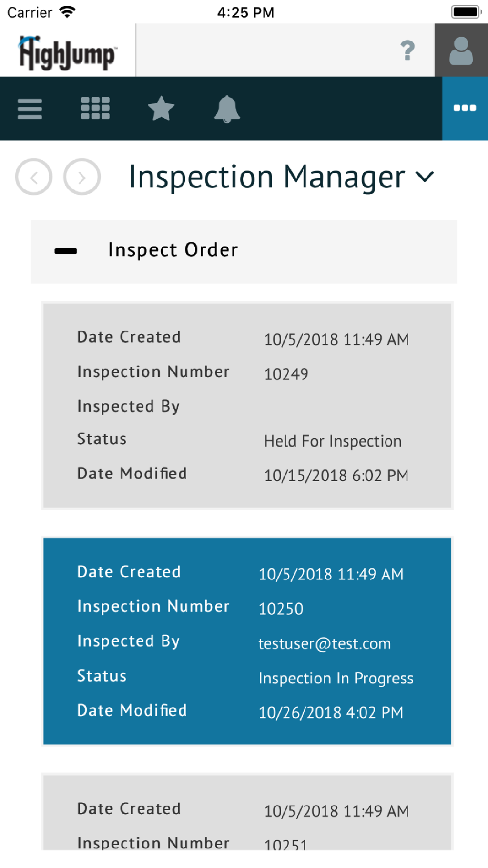
Task: Open the apps grid icon
Action: pyautogui.click(x=95, y=108)
